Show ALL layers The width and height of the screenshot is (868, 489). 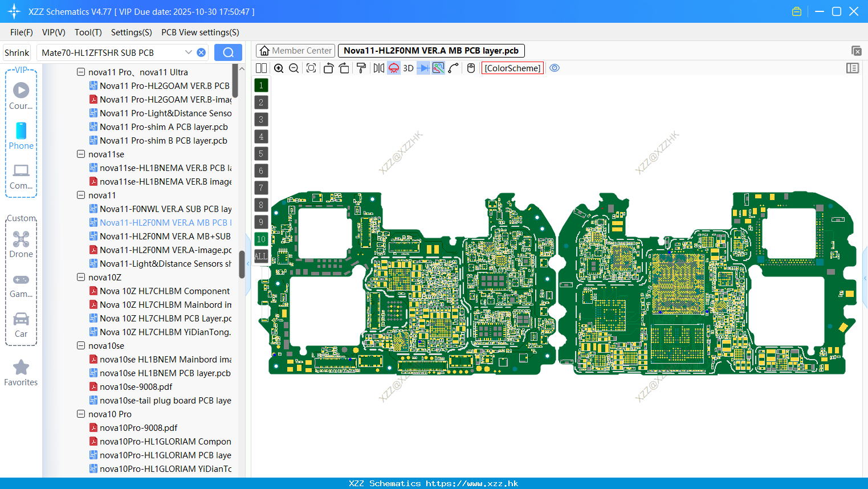pos(261,256)
